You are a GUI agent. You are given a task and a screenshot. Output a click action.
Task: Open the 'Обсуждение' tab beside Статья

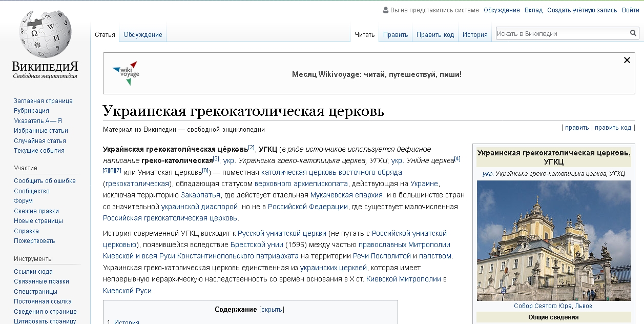coord(143,34)
